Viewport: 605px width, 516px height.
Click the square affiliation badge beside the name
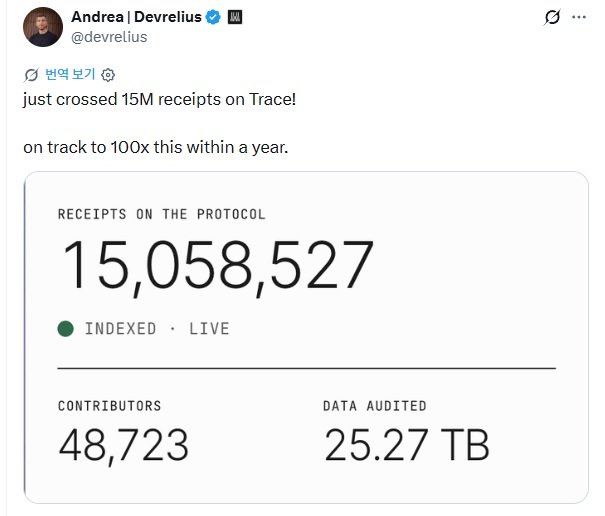click(x=235, y=17)
